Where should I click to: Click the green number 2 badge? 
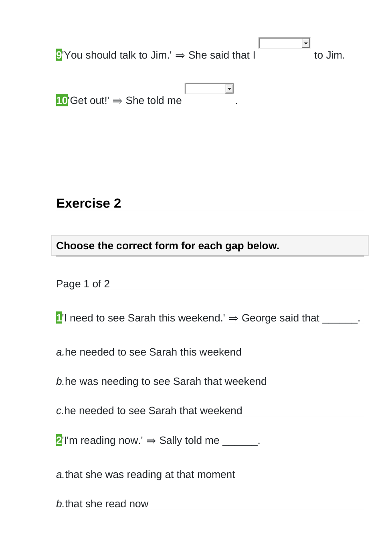point(59,440)
